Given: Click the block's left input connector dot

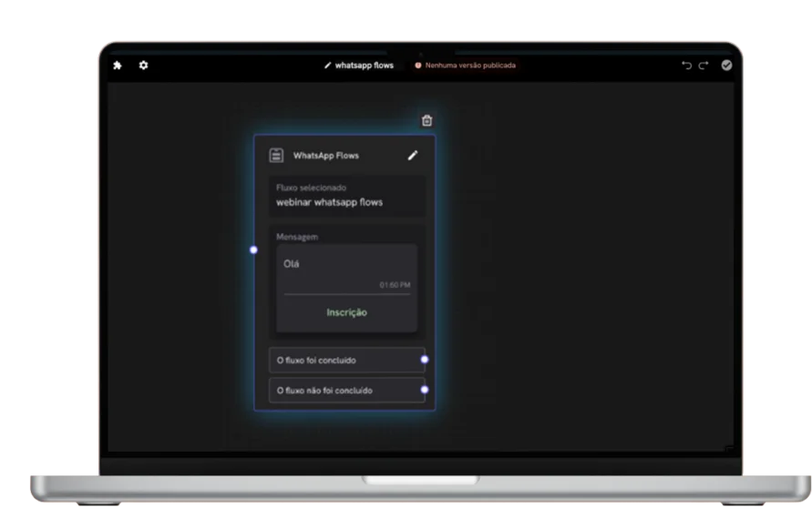Looking at the screenshot, I should [x=253, y=249].
